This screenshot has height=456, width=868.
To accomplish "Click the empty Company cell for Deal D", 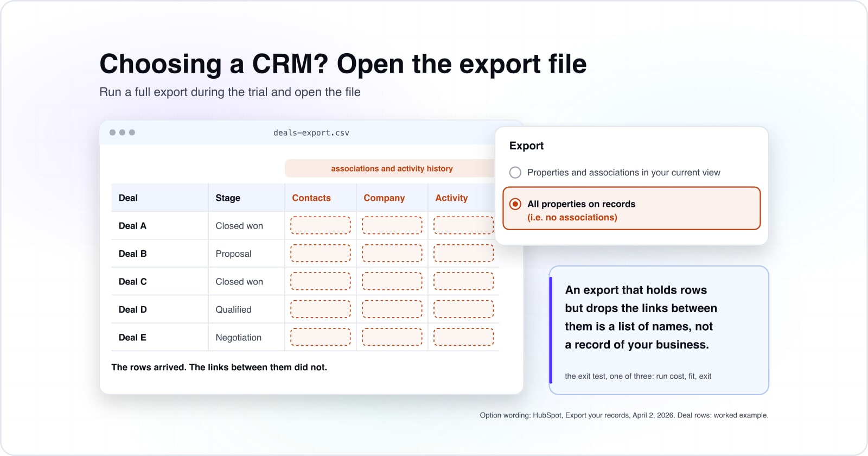I will [392, 309].
